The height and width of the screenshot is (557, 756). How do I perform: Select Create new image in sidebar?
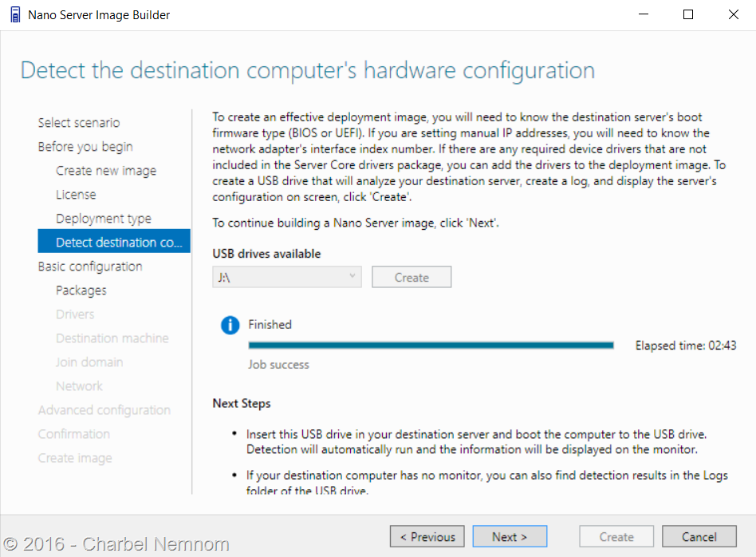(106, 171)
